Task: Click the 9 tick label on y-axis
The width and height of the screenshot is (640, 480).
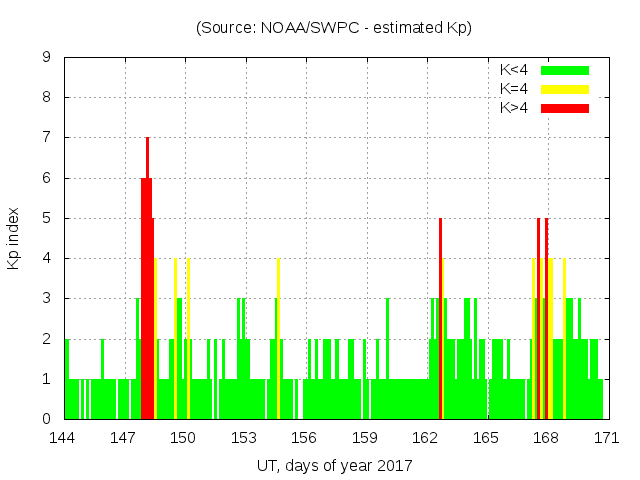Action: point(46,58)
